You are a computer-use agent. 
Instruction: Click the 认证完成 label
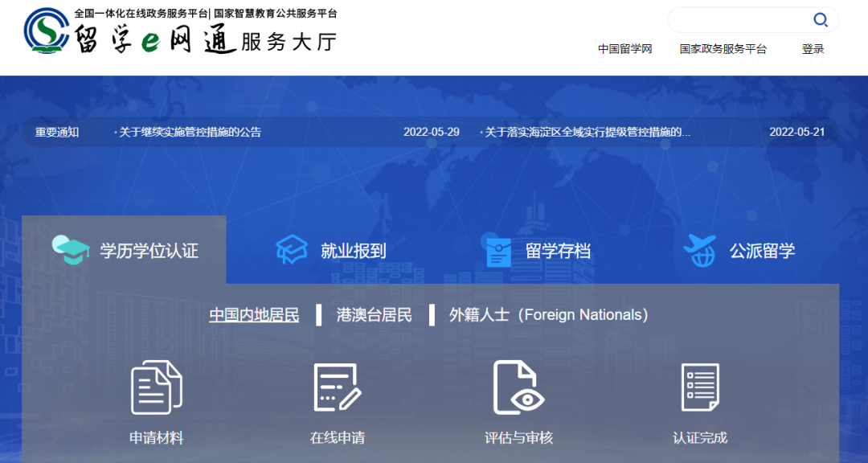pyautogui.click(x=700, y=438)
